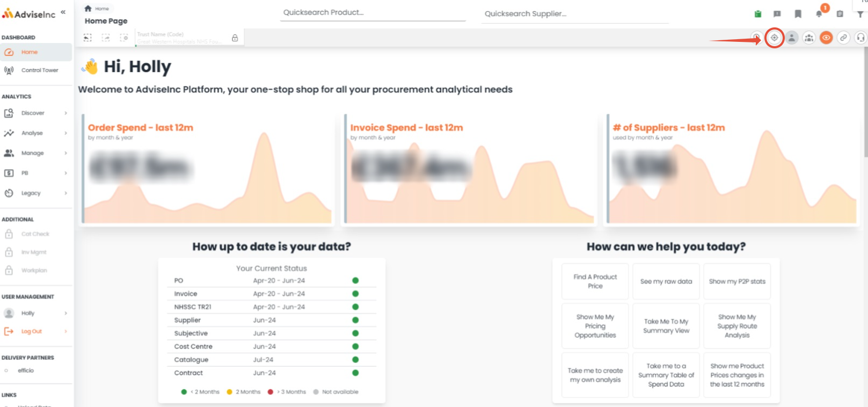Viewport: 868px width, 407px height.
Task: Click the PB dollar icon in sidebar
Action: pos(9,173)
